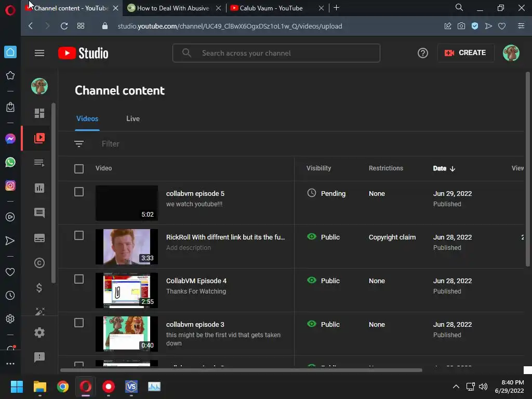The height and width of the screenshot is (399, 532).
Task: Open Google Chrome from the taskbar
Action: click(x=63, y=387)
